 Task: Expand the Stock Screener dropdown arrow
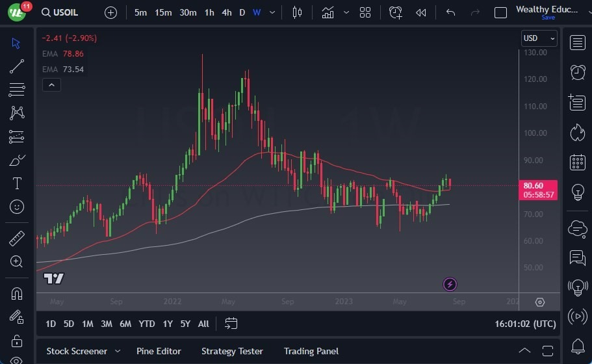pos(118,351)
